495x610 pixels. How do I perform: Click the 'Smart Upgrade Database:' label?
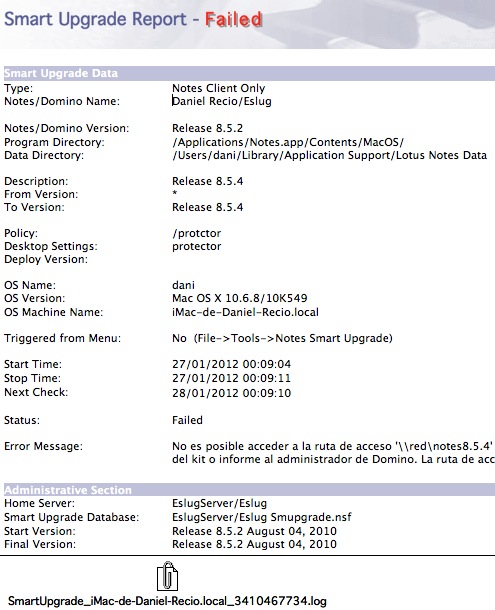[71, 517]
